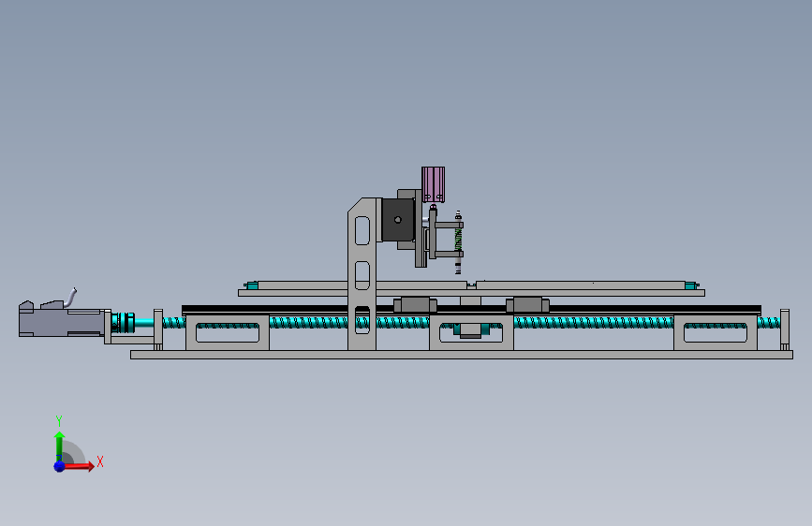The height and width of the screenshot is (526, 812).
Task: Select the left slider block under table
Action: click(415, 304)
